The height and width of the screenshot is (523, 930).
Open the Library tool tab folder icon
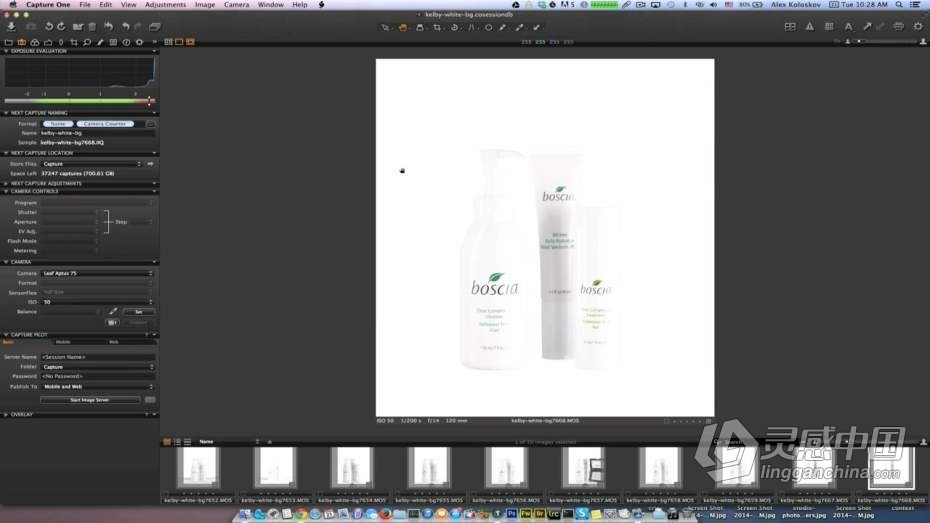(8, 42)
